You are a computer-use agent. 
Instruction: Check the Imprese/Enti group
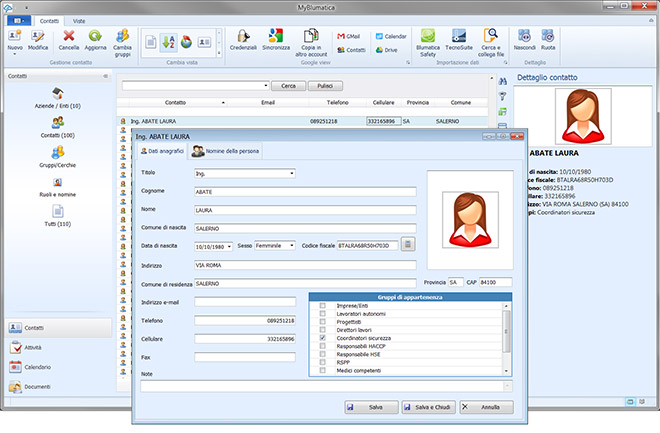pyautogui.click(x=322, y=305)
